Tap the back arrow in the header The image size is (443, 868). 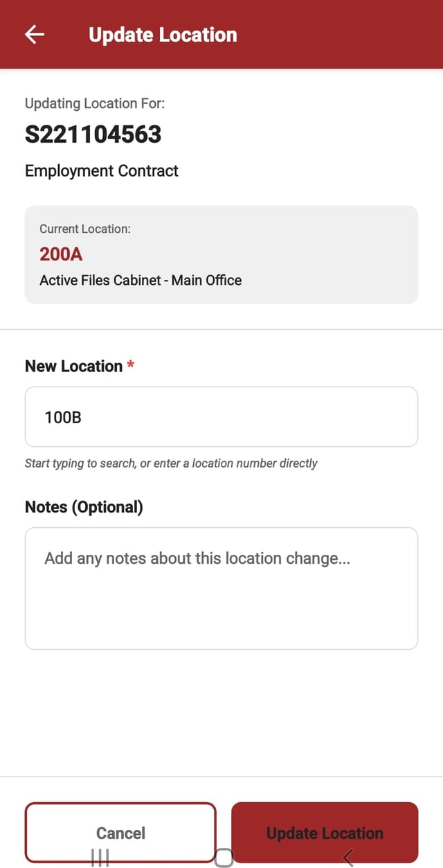tap(33, 34)
